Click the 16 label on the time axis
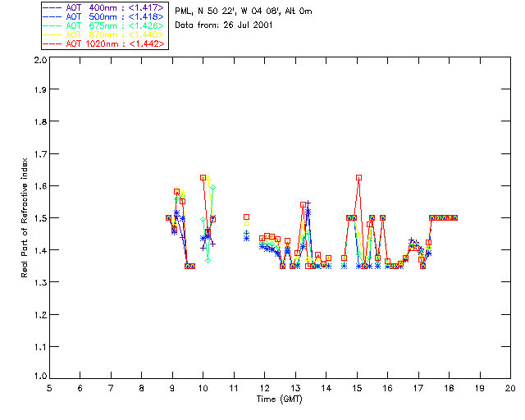The height and width of the screenshot is (420, 525). coord(388,388)
